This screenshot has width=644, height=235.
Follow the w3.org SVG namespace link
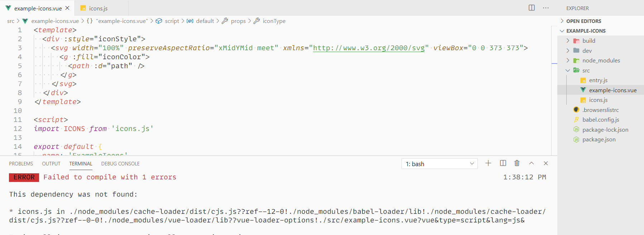coord(369,47)
